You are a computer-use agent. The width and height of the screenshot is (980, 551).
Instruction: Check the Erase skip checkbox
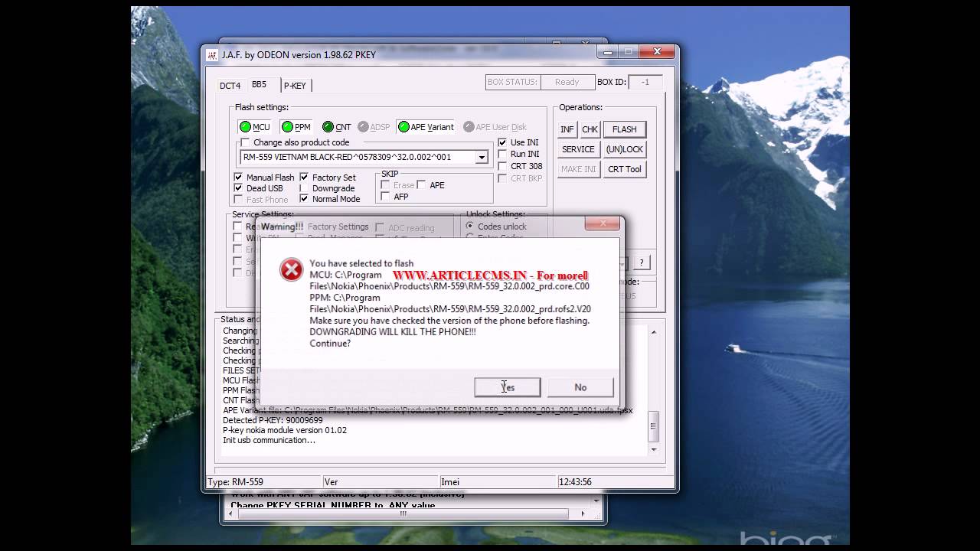(385, 185)
